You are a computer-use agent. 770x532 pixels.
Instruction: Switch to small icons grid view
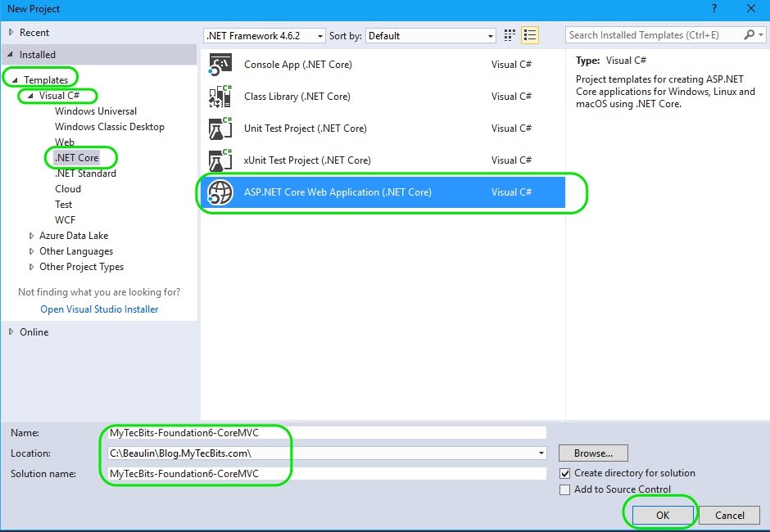pos(510,35)
